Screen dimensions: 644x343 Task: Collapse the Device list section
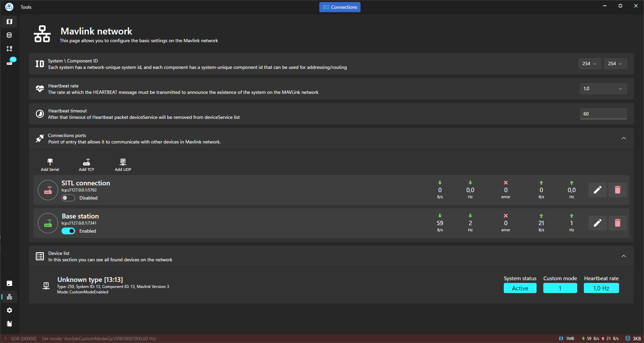coord(623,256)
